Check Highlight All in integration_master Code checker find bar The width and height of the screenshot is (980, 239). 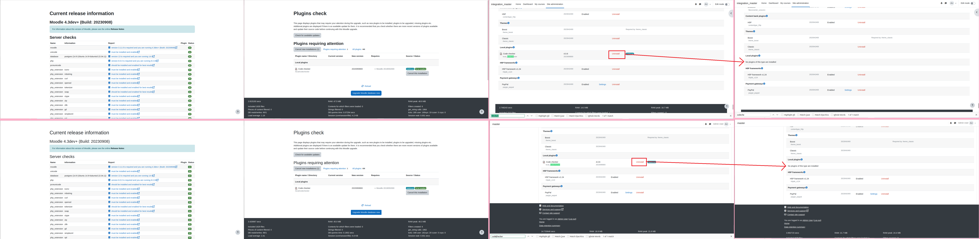click(537, 116)
